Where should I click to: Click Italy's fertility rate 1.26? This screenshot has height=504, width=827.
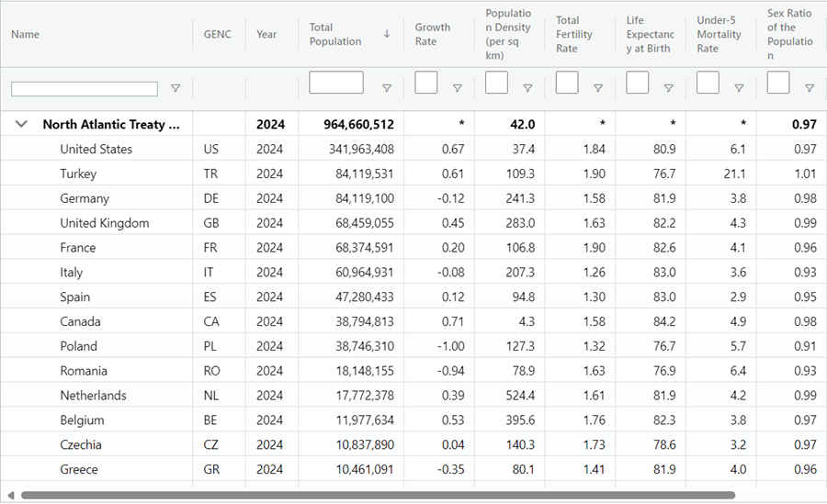coord(594,273)
